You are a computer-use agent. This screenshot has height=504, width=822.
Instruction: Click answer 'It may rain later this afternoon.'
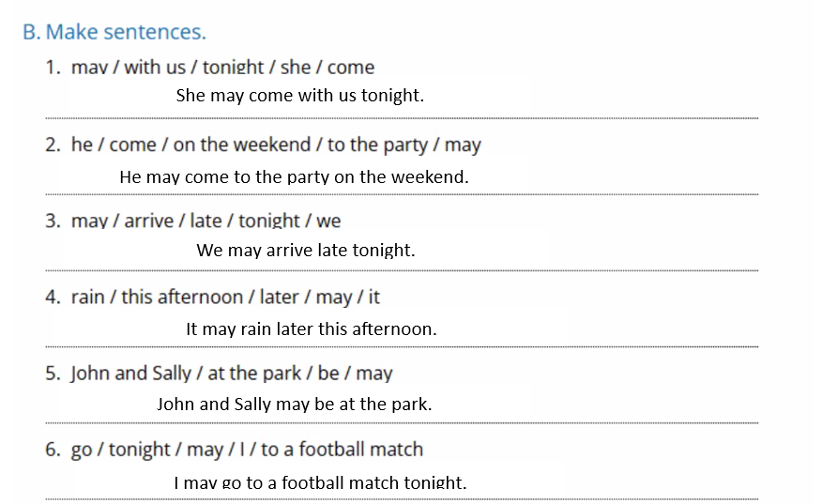pos(312,328)
